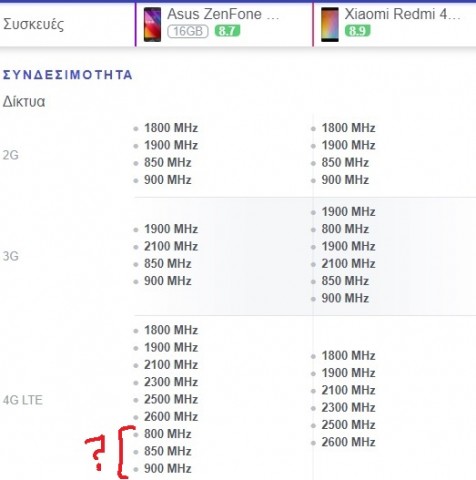Click Xiaomi 4G LTE 2600 MHz entry
The height and width of the screenshot is (480, 476).
pos(348,442)
